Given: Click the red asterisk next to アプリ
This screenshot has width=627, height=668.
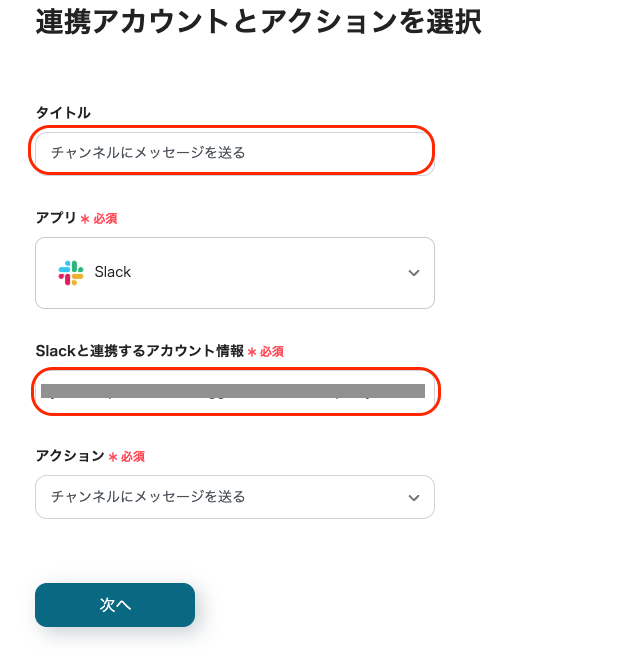Looking at the screenshot, I should tap(85, 218).
